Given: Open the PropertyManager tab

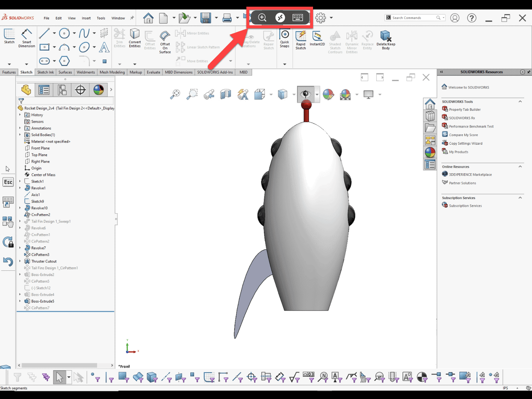Looking at the screenshot, I should [44, 90].
